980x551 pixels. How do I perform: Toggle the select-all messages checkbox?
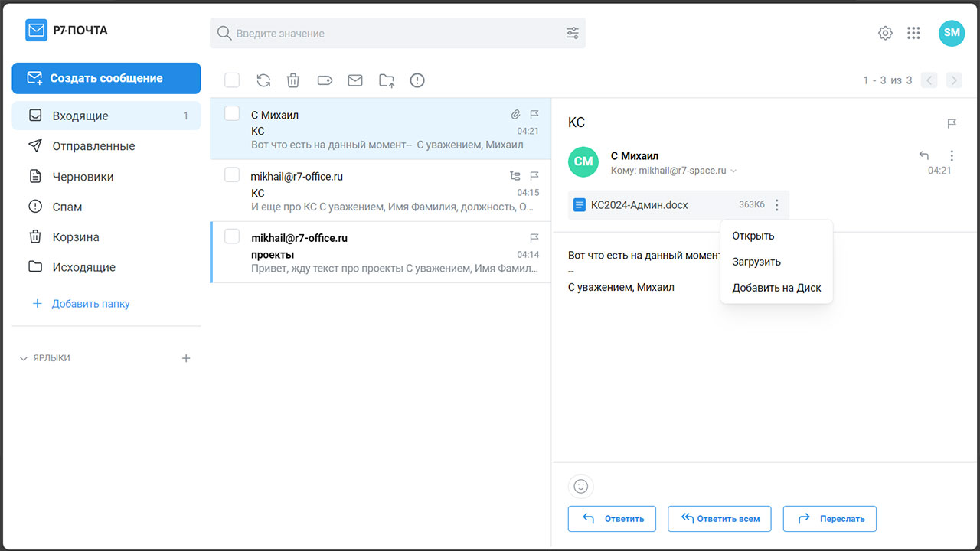(x=232, y=80)
